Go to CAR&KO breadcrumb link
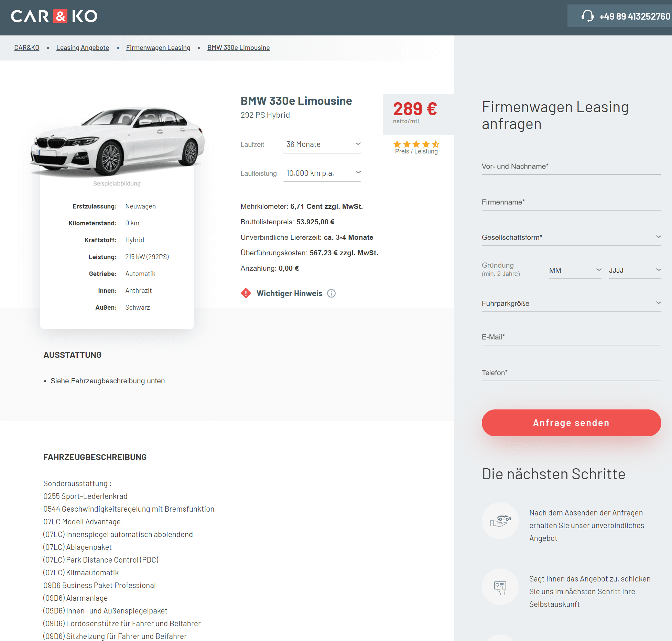 tap(27, 48)
